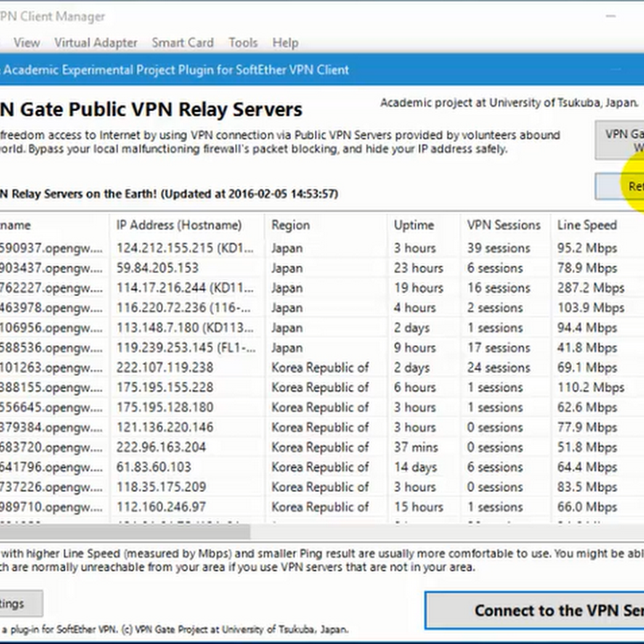Sort by Region column header

[326, 225]
